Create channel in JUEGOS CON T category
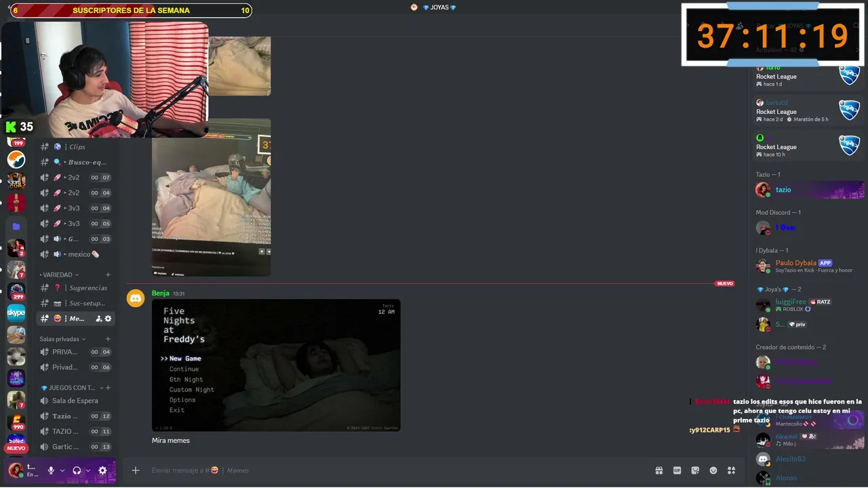 [x=108, y=388]
